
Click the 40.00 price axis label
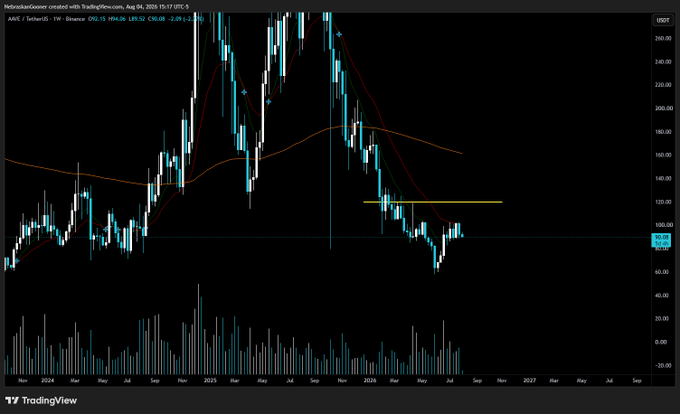click(x=662, y=296)
